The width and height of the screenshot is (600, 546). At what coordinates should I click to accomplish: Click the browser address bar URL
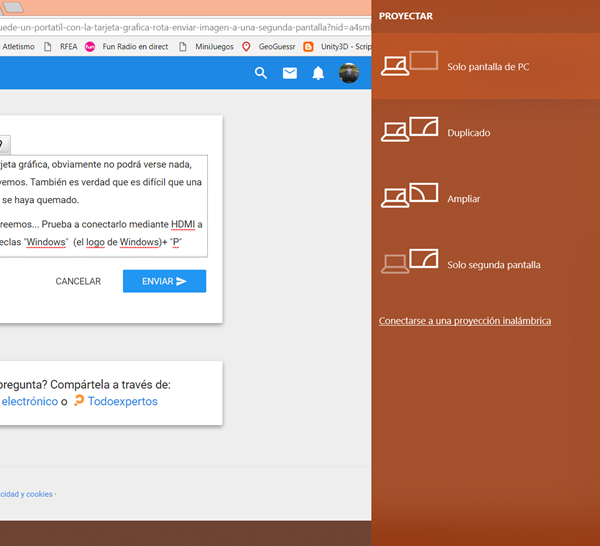pyautogui.click(x=186, y=28)
